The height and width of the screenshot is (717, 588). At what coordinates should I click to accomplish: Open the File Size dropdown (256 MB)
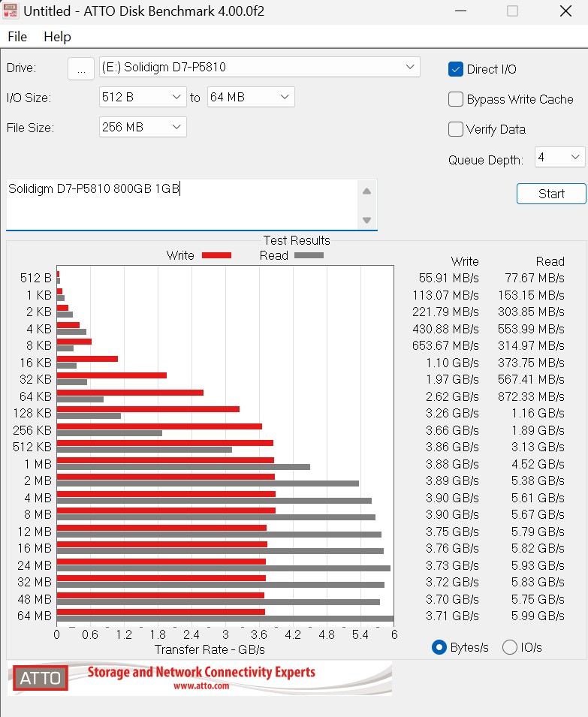click(x=143, y=127)
